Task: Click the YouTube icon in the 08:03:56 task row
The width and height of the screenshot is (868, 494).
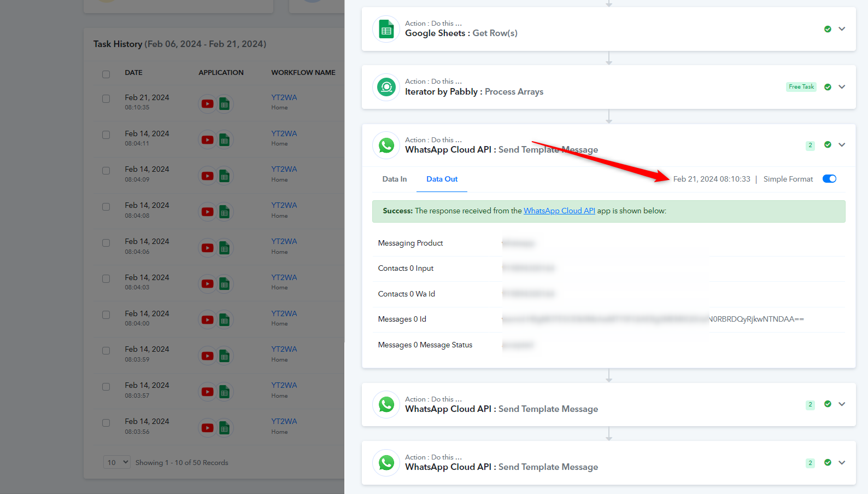Action: coord(208,428)
